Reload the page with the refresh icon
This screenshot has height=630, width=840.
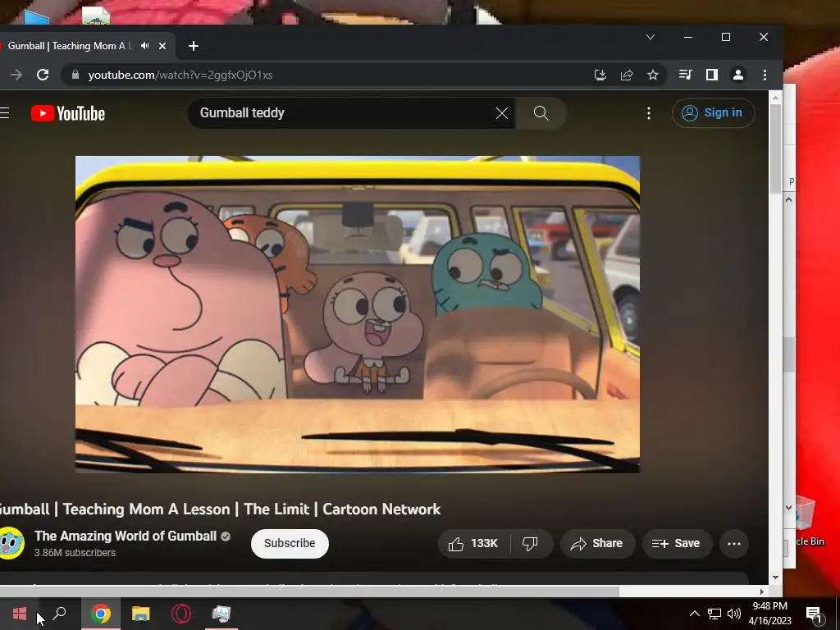pyautogui.click(x=43, y=75)
